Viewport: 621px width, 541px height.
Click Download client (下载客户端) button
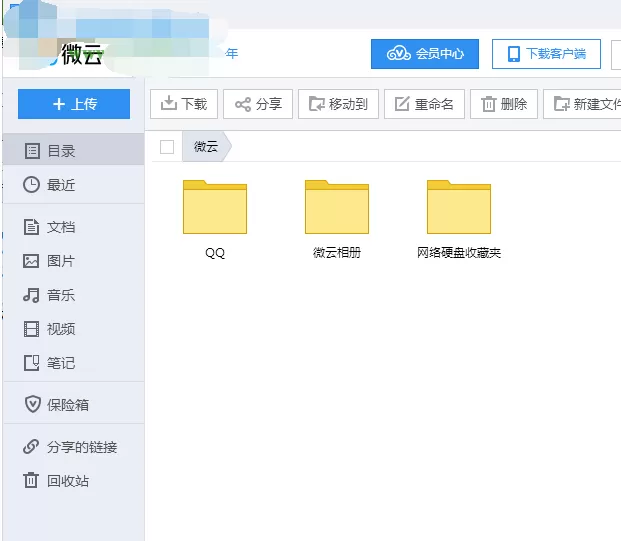click(x=547, y=54)
